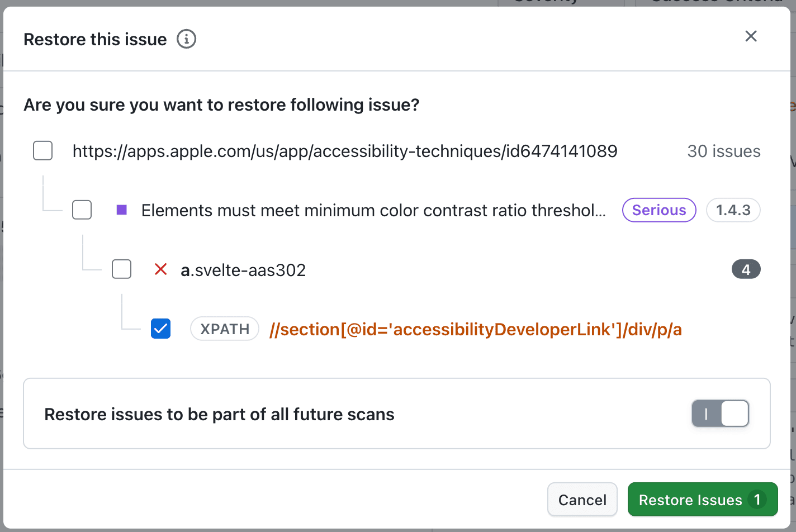Enable restore issues for all future scans

[x=720, y=414]
